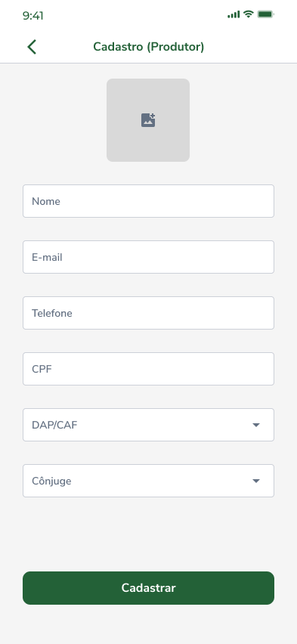Focus the Nome input field
Viewport: 297px width, 644px height.
point(148,201)
